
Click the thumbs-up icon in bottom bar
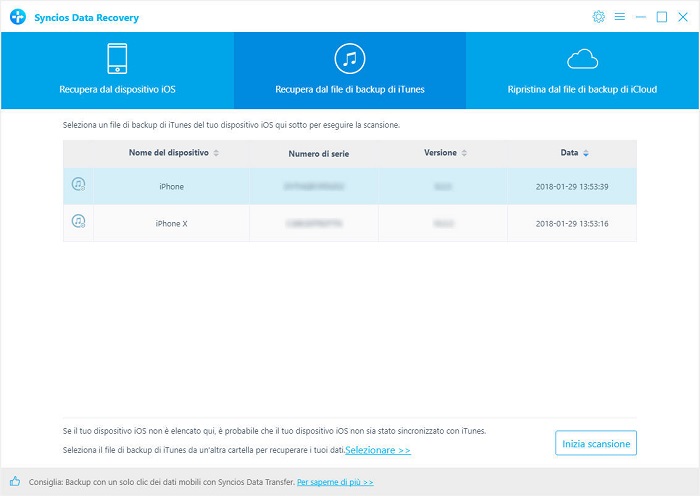click(x=15, y=481)
